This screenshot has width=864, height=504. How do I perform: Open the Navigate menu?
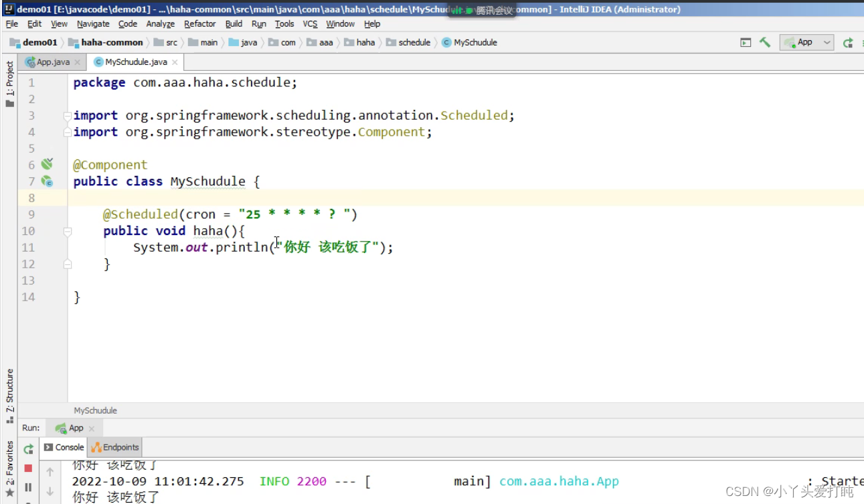click(x=93, y=23)
